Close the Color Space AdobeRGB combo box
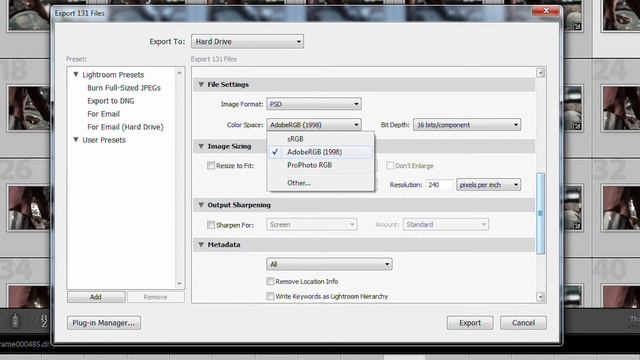The height and width of the screenshot is (360, 640). 313,124
